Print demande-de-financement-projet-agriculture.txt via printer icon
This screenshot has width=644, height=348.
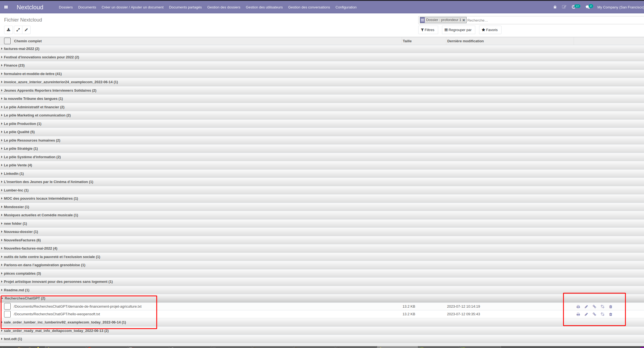point(578,307)
